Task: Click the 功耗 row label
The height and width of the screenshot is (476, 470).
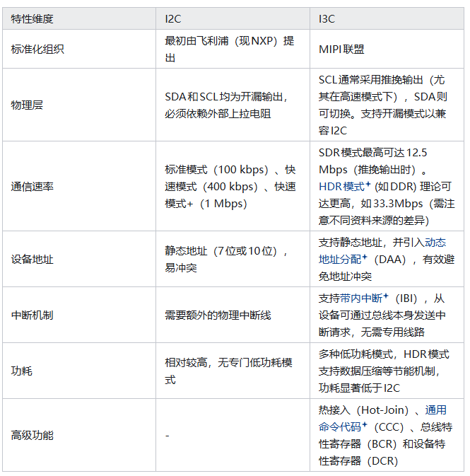Action: click(22, 371)
